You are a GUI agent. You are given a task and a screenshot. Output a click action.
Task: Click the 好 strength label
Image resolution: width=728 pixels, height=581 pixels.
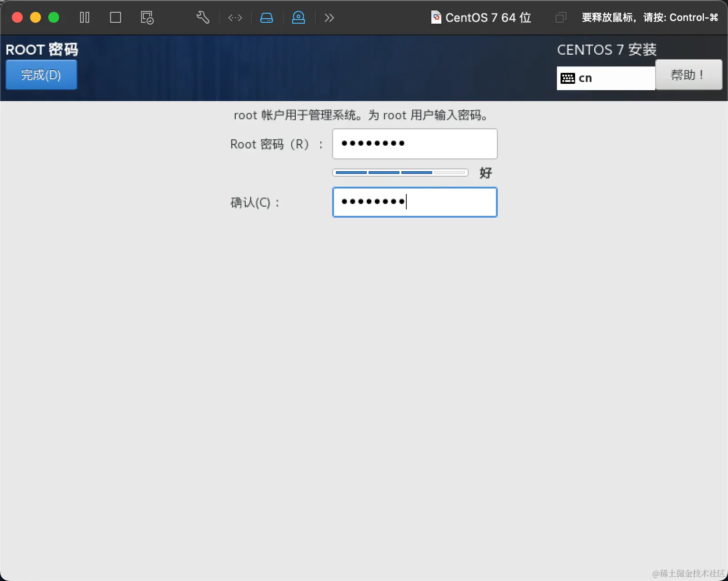(486, 173)
